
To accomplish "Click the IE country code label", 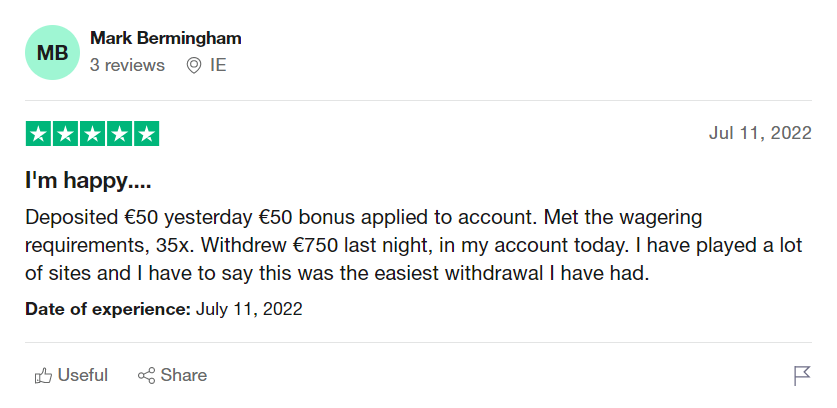I will click(218, 65).
